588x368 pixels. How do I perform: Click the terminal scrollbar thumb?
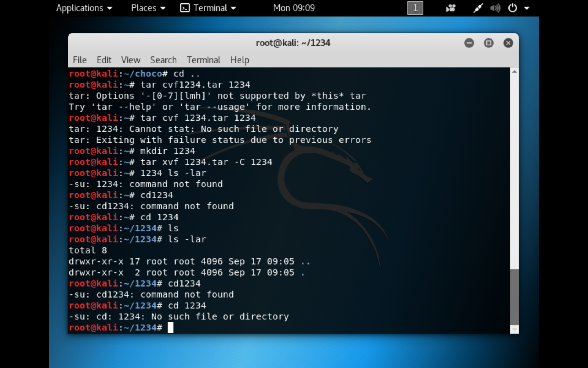click(514, 297)
